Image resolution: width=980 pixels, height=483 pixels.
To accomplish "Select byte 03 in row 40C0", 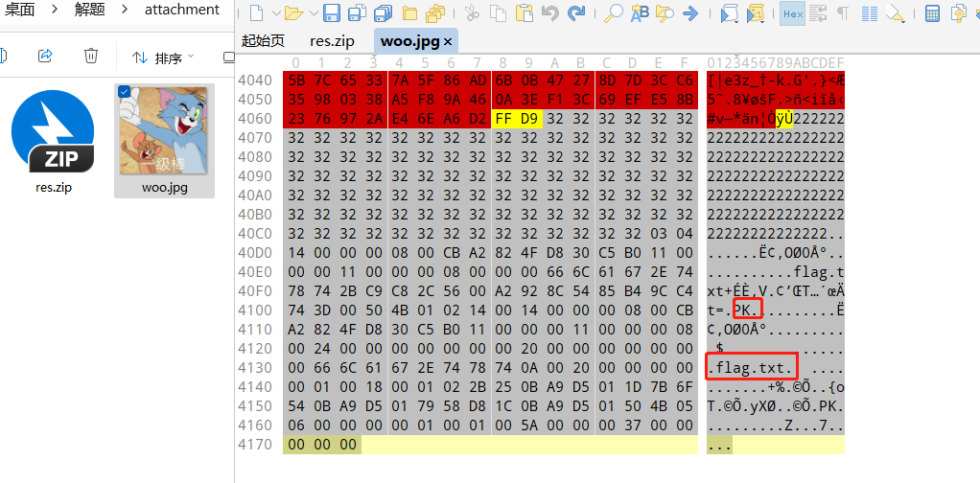I will (x=660, y=234).
